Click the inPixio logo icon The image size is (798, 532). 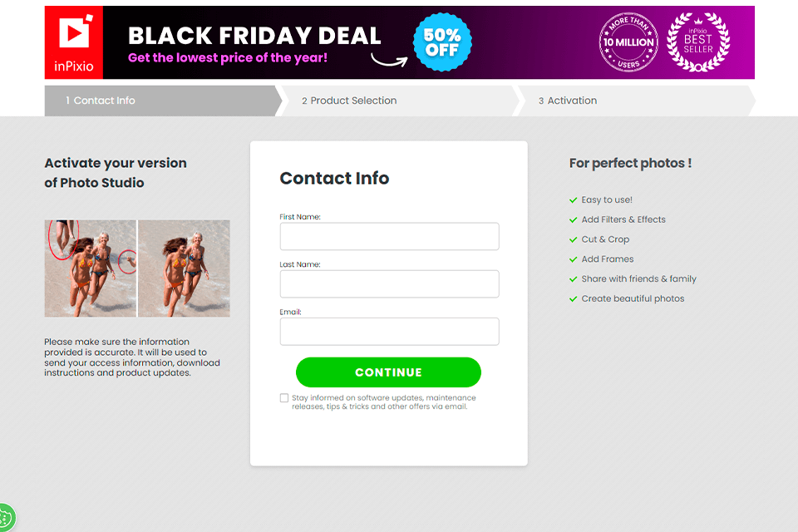(x=74, y=35)
